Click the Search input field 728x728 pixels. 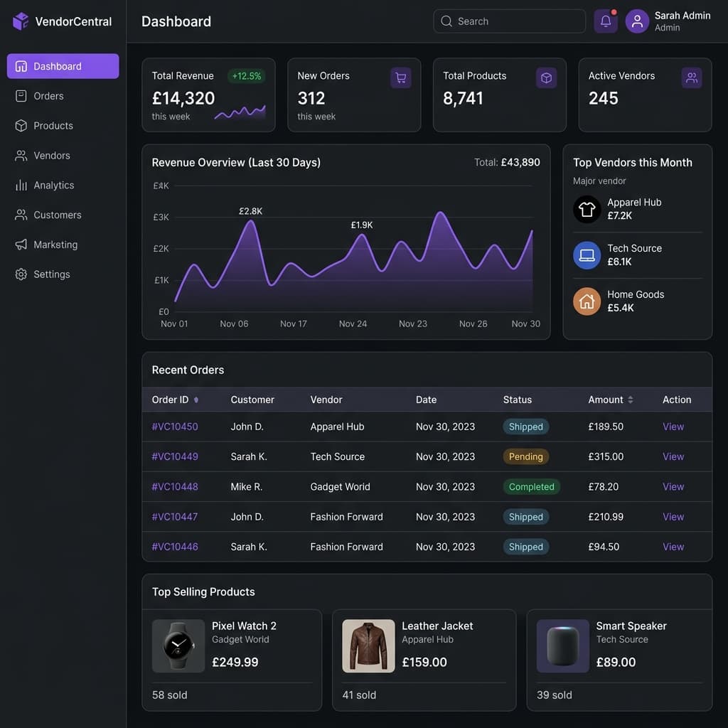(x=509, y=21)
